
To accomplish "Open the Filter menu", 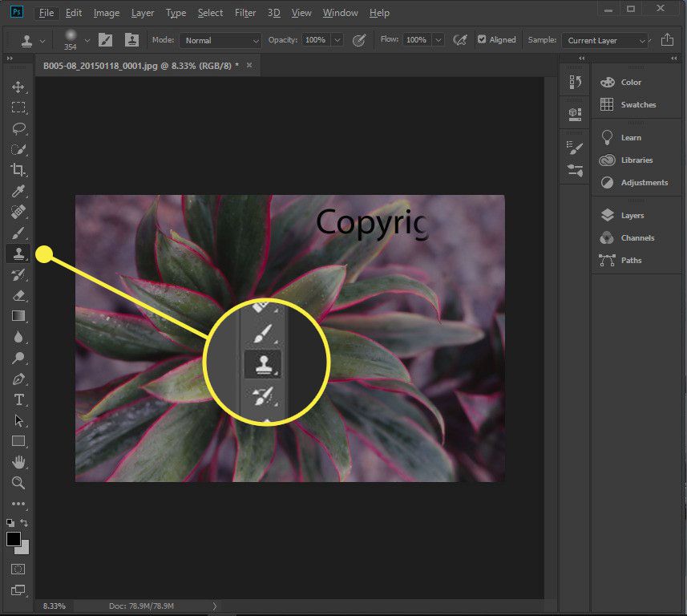I will [x=245, y=13].
